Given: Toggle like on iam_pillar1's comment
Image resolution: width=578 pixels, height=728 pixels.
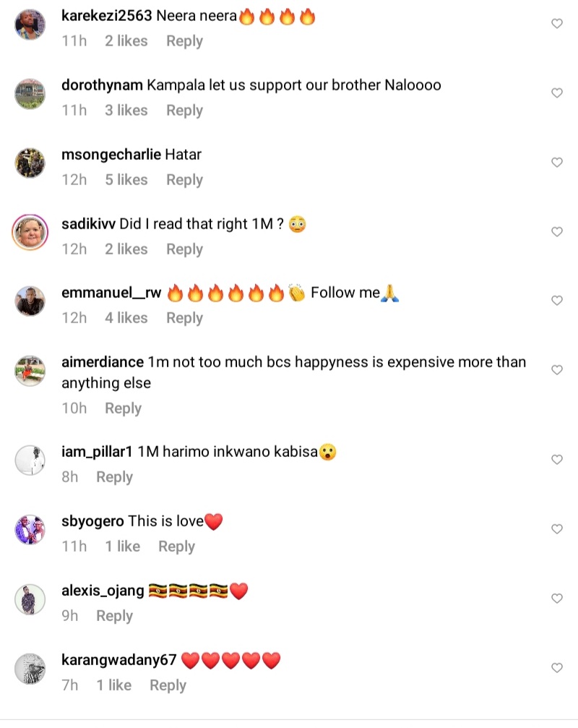Looking at the screenshot, I should (x=557, y=460).
